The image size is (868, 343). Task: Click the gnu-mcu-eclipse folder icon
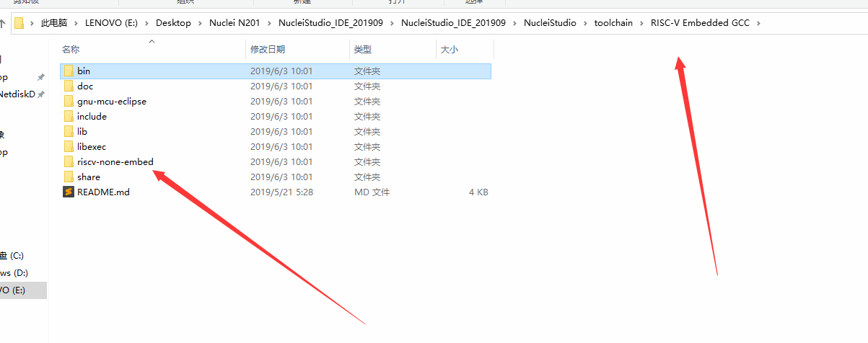coord(69,101)
